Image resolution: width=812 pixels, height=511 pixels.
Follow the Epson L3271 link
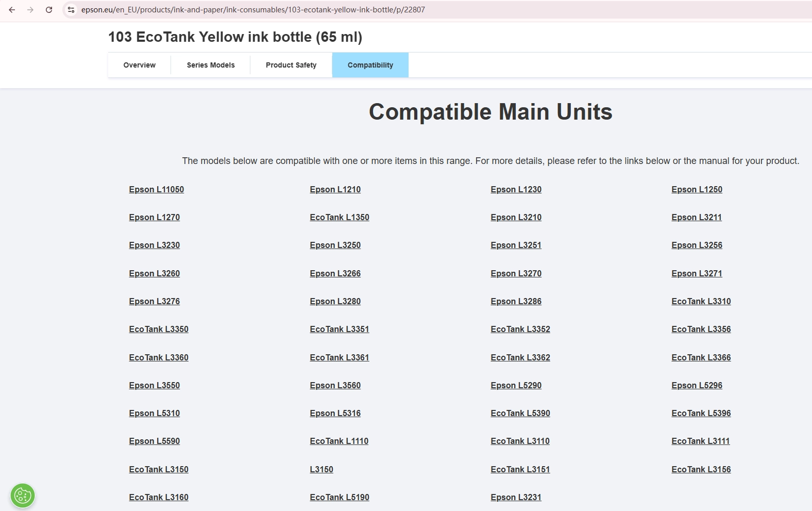coord(697,273)
